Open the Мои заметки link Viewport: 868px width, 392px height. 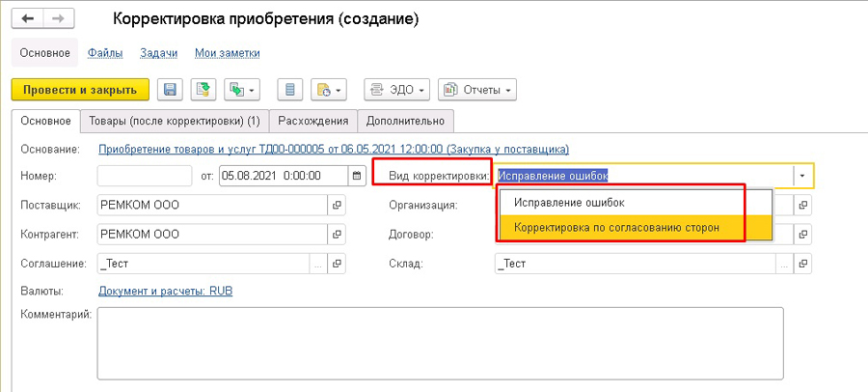(x=228, y=53)
